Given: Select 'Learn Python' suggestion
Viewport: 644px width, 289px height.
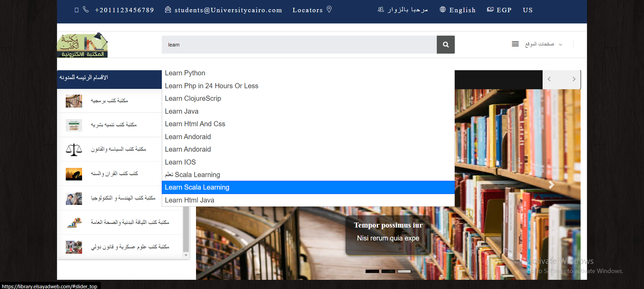Looking at the screenshot, I should click(x=185, y=73).
